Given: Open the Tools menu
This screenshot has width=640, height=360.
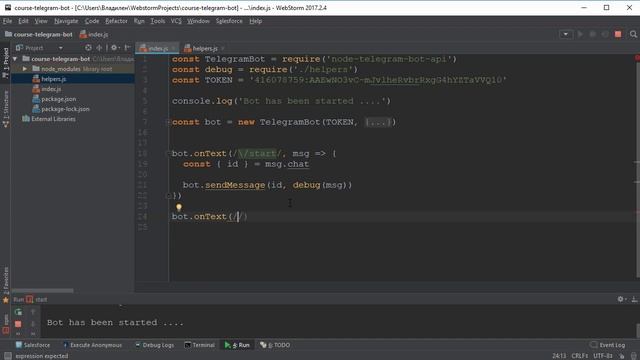Looking at the screenshot, I should coord(158,21).
